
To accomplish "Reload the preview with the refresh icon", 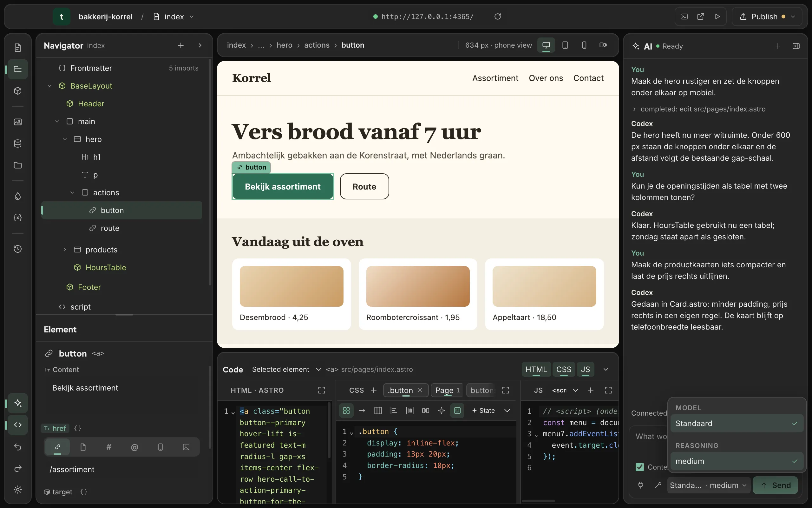I will click(498, 17).
